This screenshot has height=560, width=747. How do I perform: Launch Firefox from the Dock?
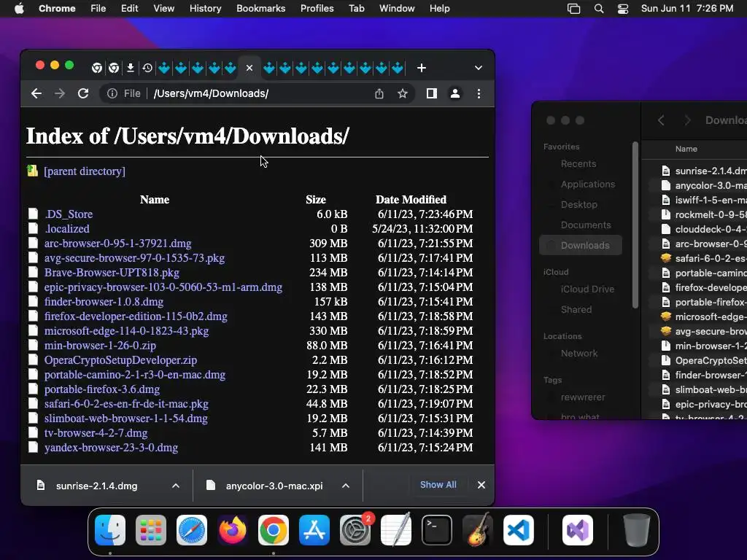(233, 530)
